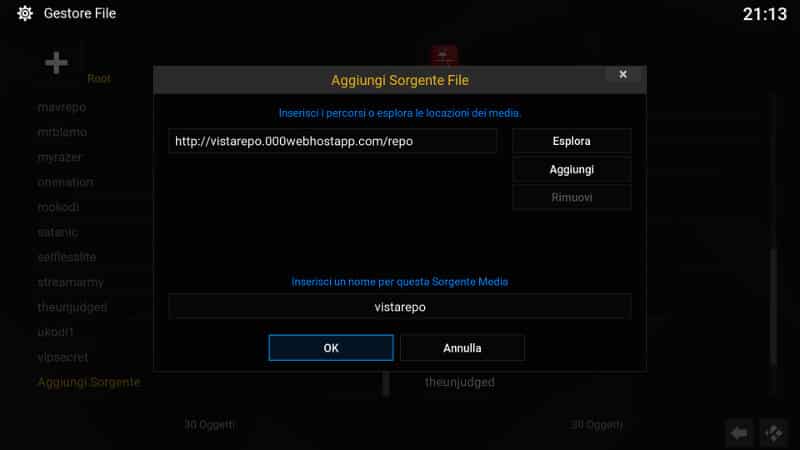The width and height of the screenshot is (800, 450).
Task: Click the right panel vertical scrollbar
Action: click(773, 245)
